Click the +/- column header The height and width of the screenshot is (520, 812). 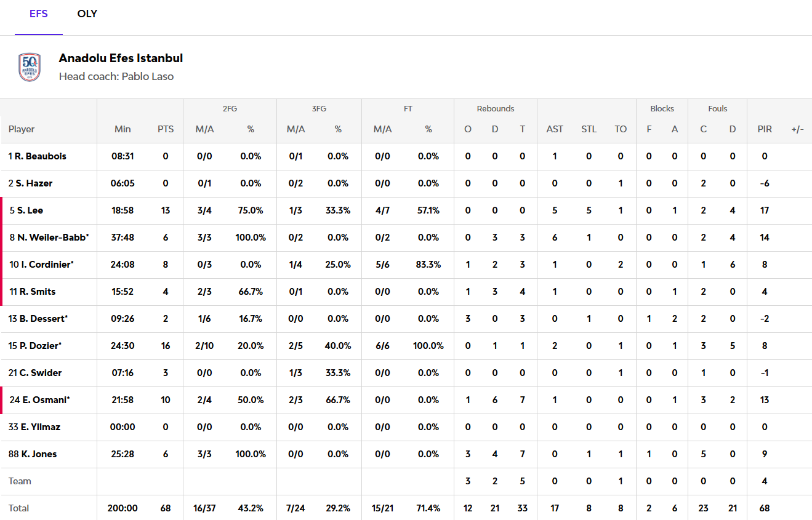click(x=797, y=129)
